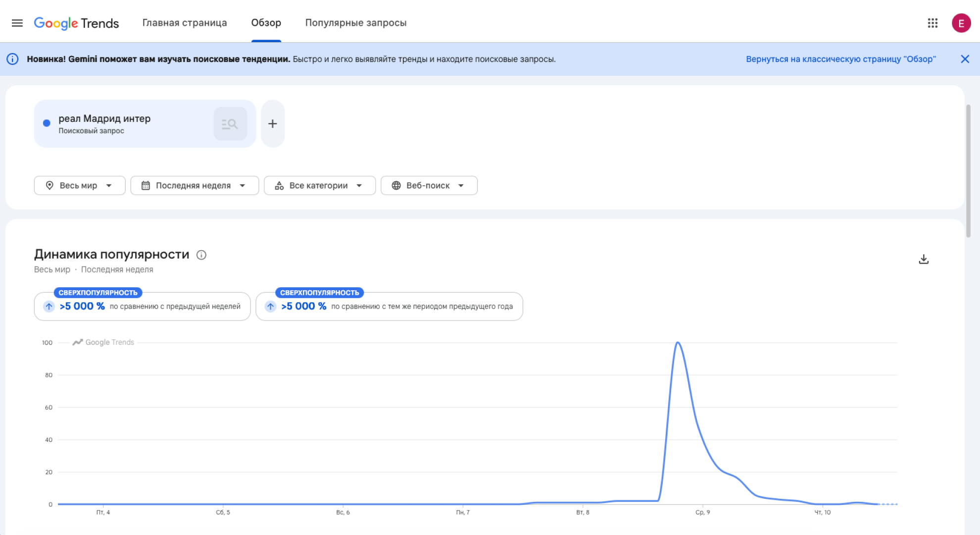The image size is (980, 535).
Task: Click the info icon in the Gemini banner
Action: [12, 59]
